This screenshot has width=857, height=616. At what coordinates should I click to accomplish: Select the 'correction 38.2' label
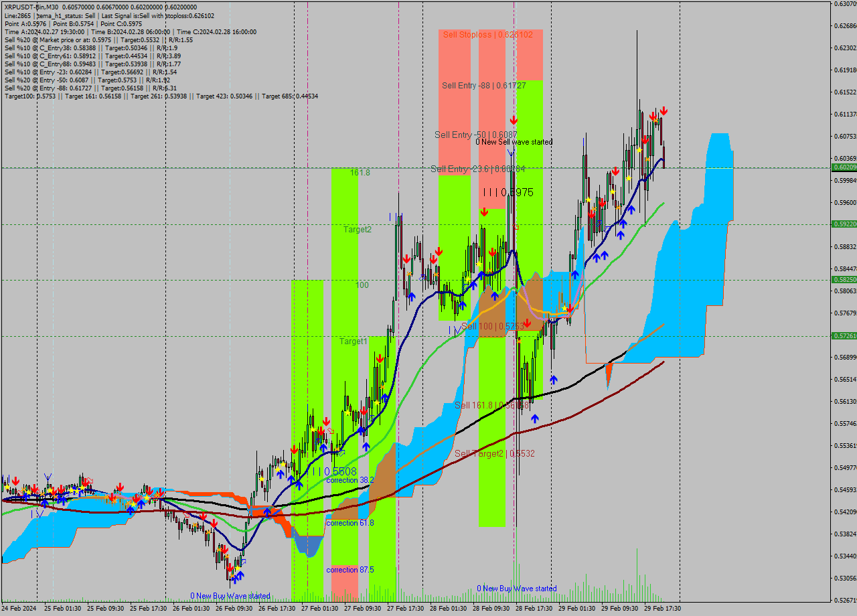350,480
